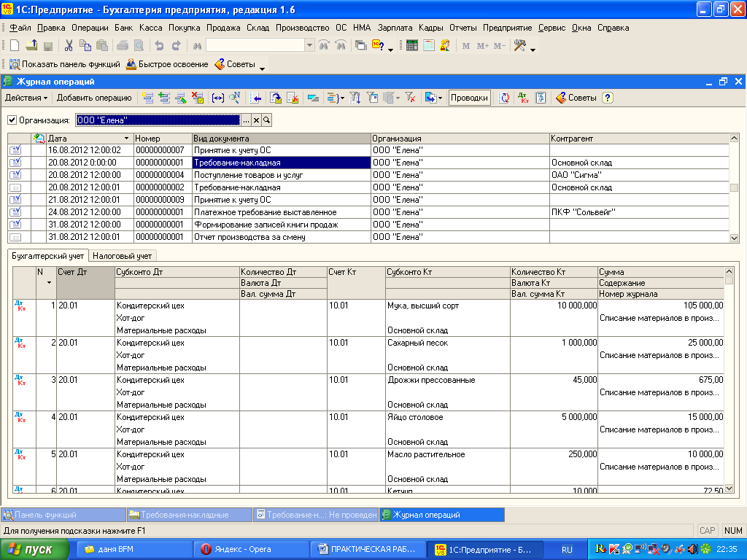Image resolution: width=747 pixels, height=560 pixels.
Task: Toggle the Организация filter checkbox
Action: pyautogui.click(x=12, y=120)
